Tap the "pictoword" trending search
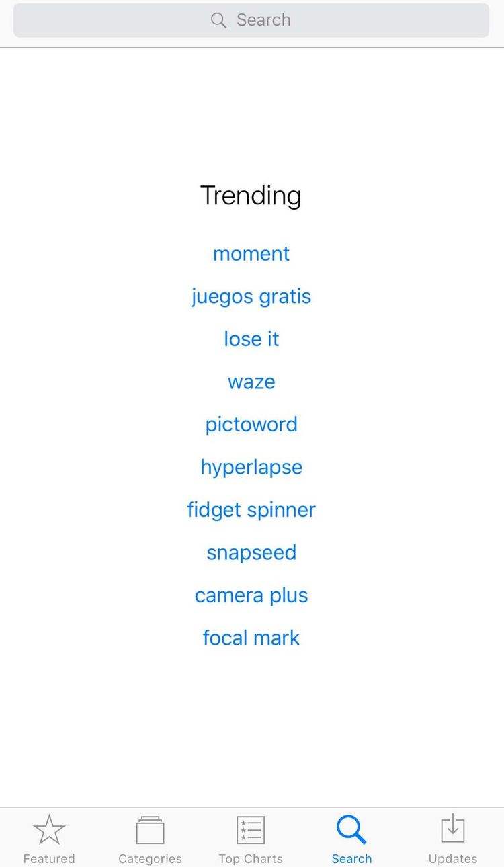Screen dimensions: 504x867 tap(251, 425)
